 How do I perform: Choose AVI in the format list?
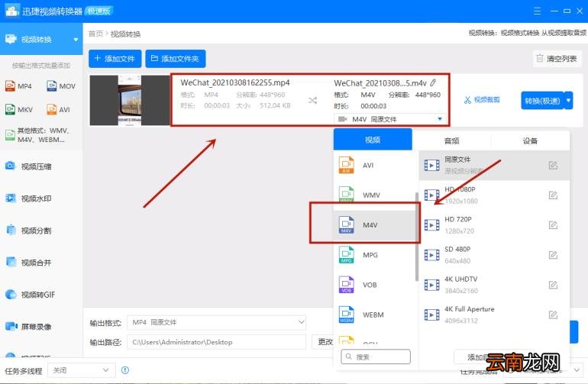[375, 165]
